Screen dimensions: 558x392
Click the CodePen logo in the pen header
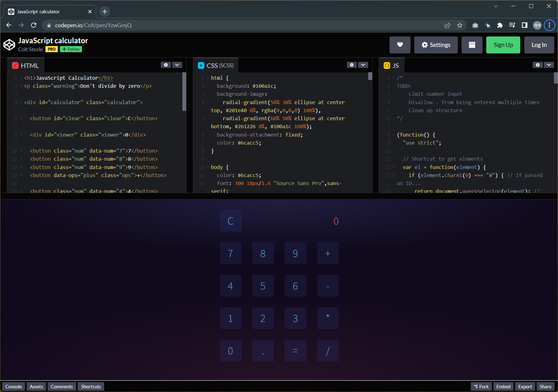9,45
